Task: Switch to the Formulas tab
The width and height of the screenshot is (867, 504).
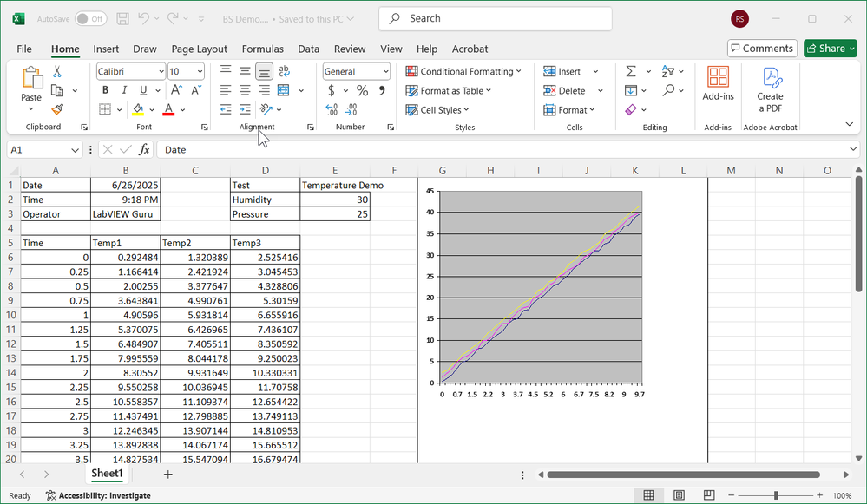Action: point(262,49)
